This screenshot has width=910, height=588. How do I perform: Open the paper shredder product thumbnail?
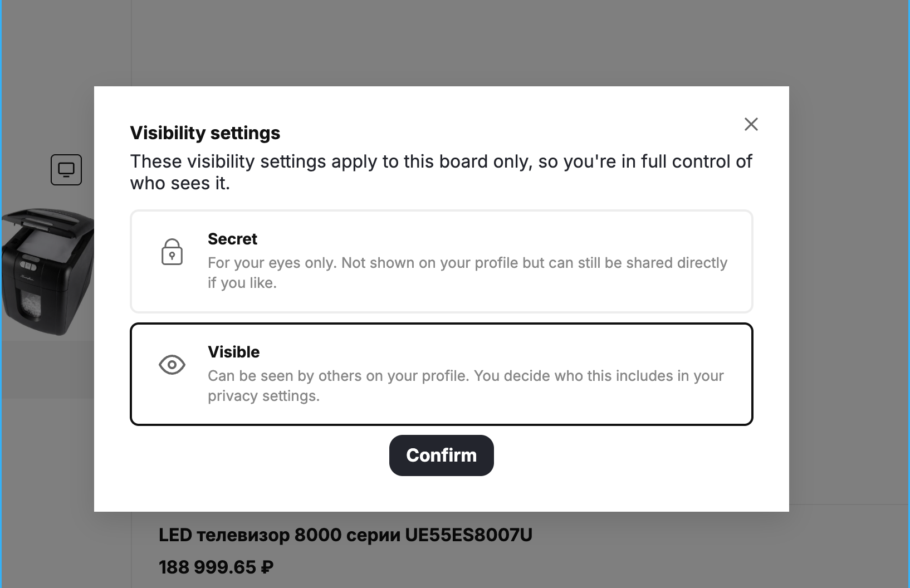(x=48, y=271)
